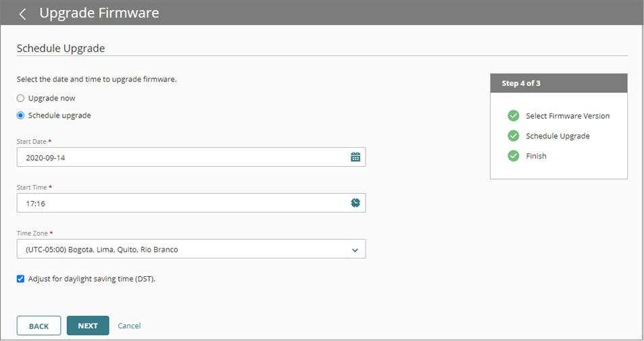Viewport: 644px width, 341px height.
Task: Click the 'Select the date and time' instruction text
Action: pos(97,80)
